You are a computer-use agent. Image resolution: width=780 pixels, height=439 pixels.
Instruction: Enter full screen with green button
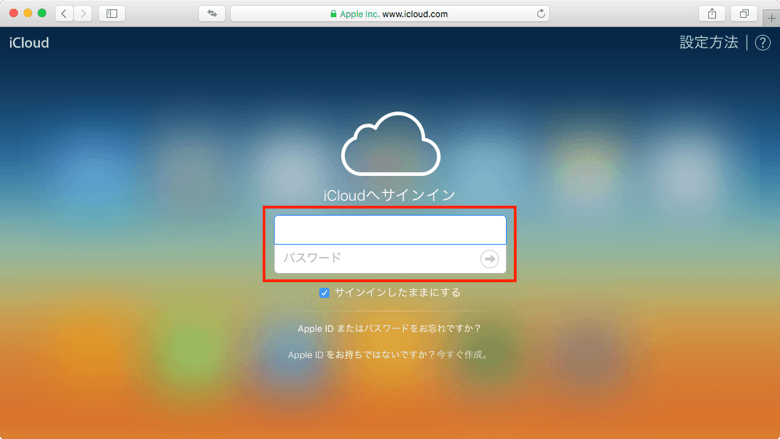pyautogui.click(x=42, y=13)
